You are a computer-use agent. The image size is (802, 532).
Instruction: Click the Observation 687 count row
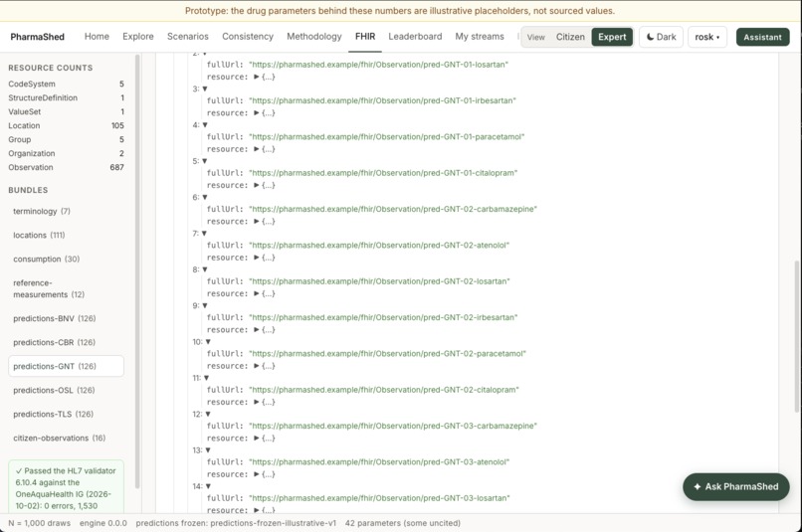[66, 167]
